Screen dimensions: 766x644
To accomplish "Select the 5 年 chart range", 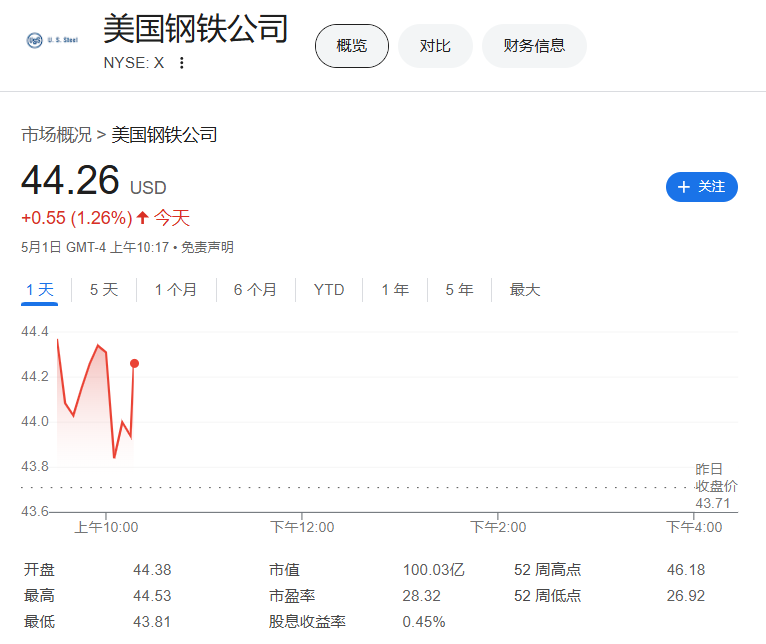I will point(459,290).
